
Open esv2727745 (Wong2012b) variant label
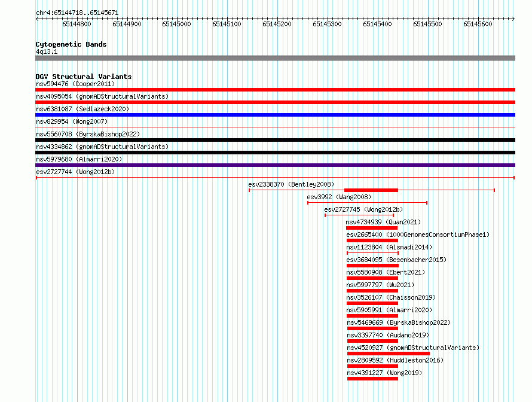363,209
